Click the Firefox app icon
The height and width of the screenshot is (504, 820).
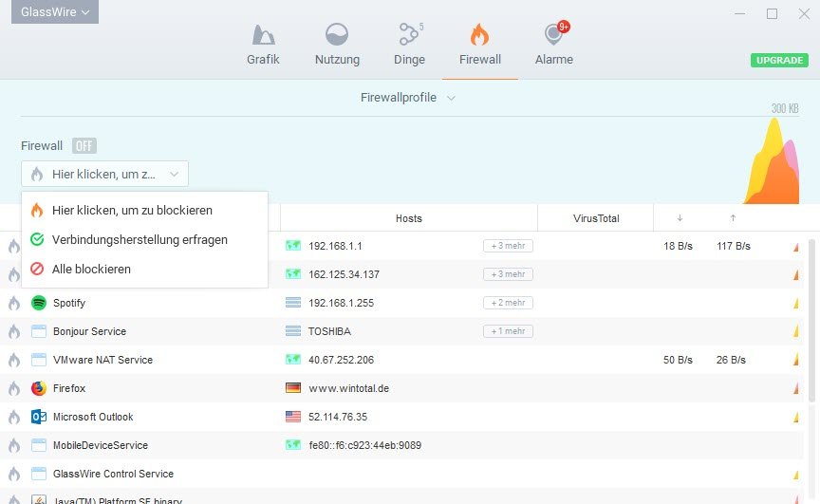[39, 388]
